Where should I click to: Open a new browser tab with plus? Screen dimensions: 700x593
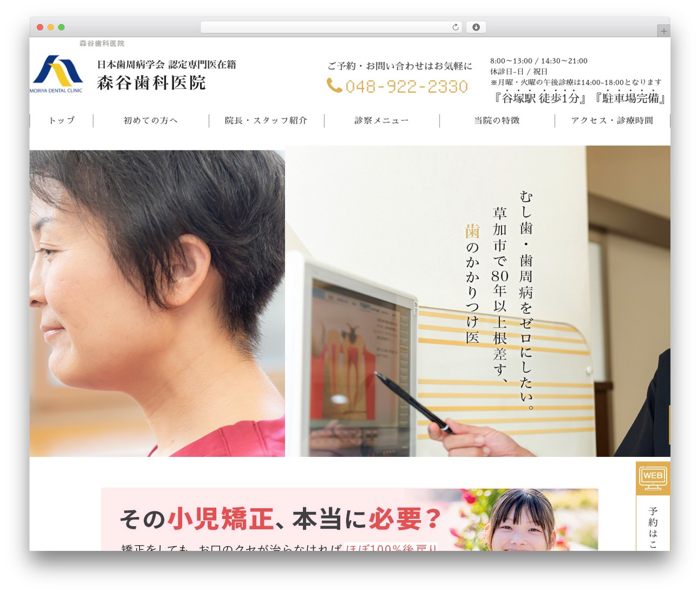[663, 31]
